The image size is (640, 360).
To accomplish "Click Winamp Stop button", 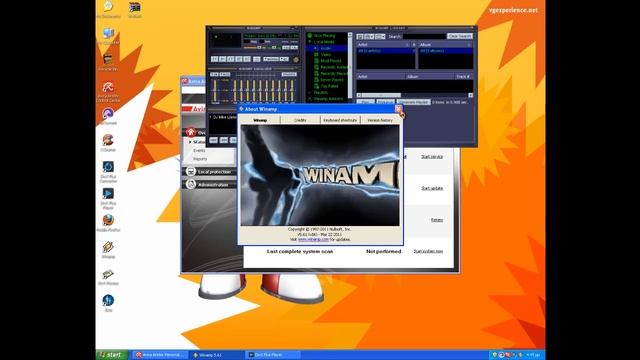I will coord(238,59).
